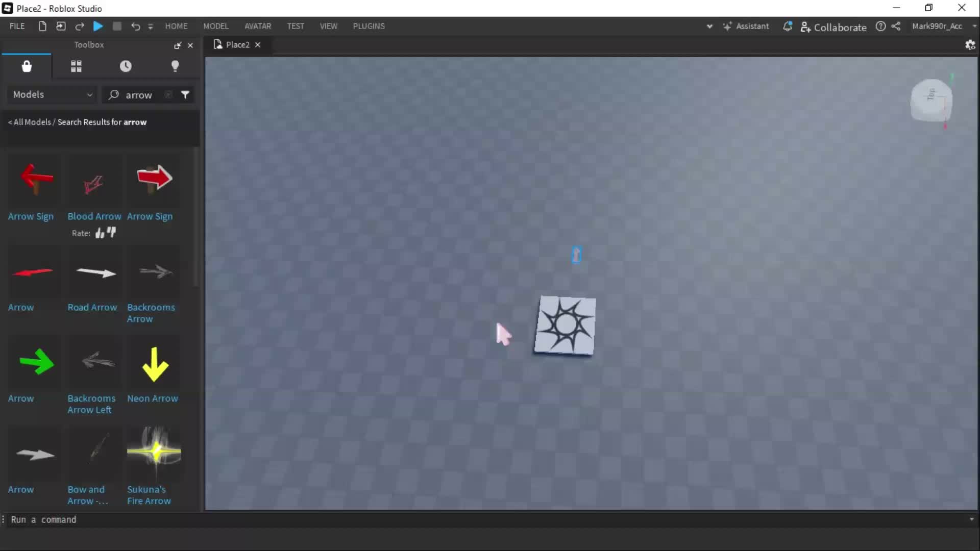Open the Mark990r_Acc account dropdown
The image size is (980, 551).
pos(944,26)
